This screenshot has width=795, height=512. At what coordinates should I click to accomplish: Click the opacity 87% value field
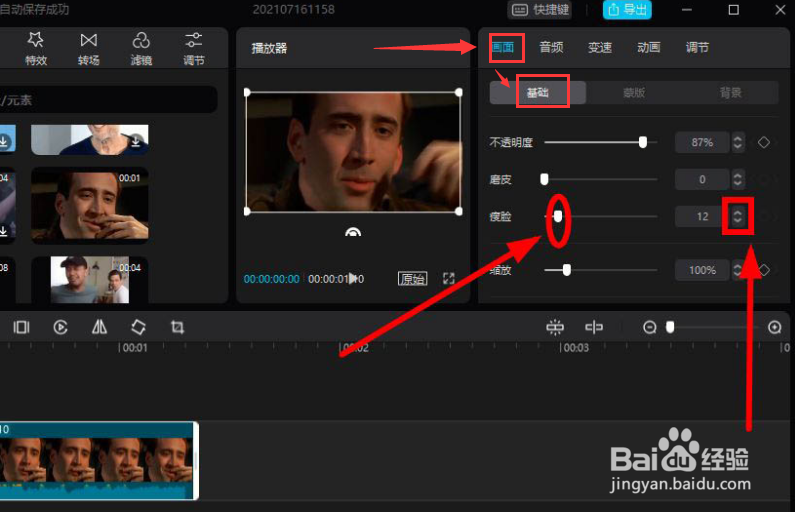pyautogui.click(x=702, y=142)
